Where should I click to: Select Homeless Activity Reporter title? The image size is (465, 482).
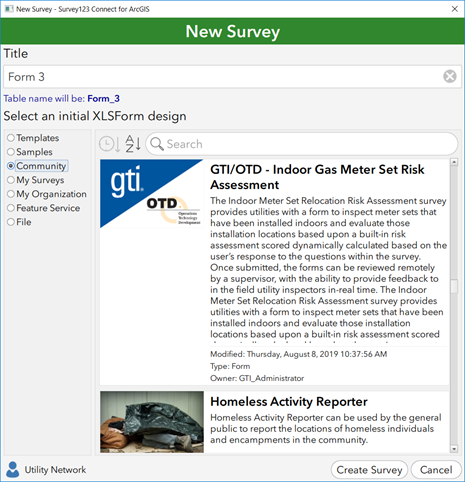point(289,402)
